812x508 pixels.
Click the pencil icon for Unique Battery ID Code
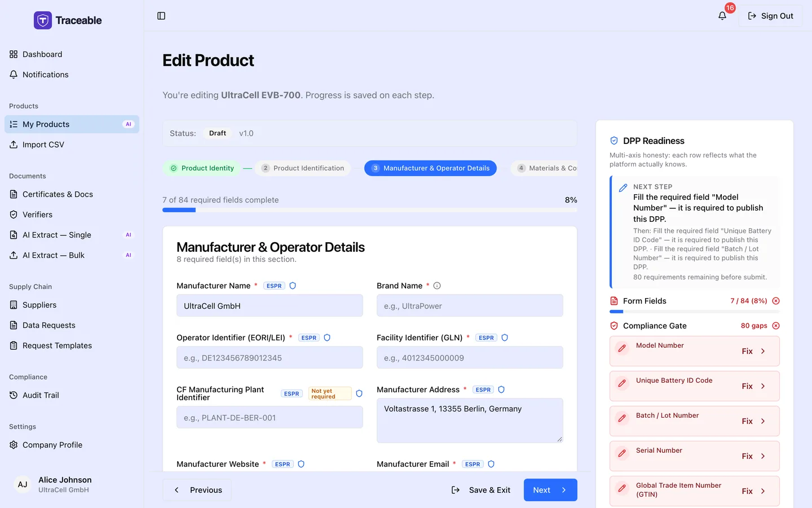pos(622,383)
